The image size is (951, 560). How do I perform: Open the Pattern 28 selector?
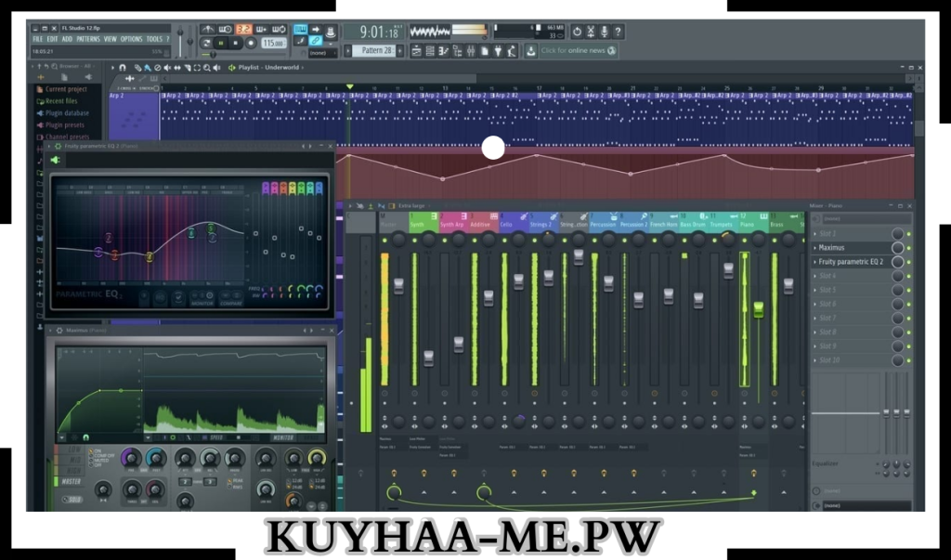click(x=374, y=51)
